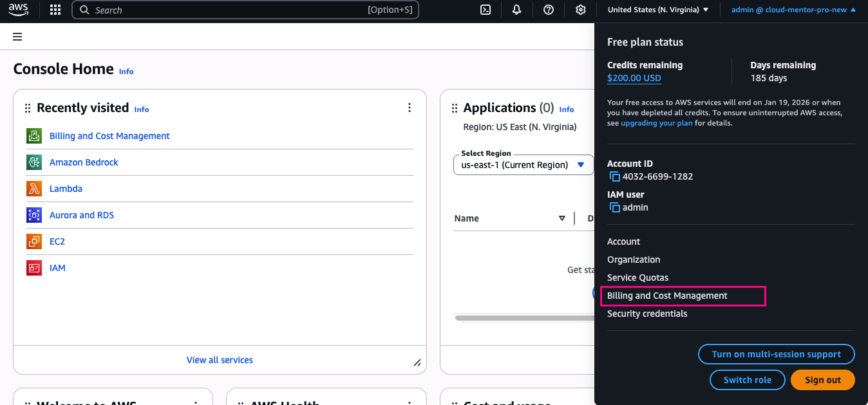Expand the United States (N. Virginia) region selector

pos(657,10)
